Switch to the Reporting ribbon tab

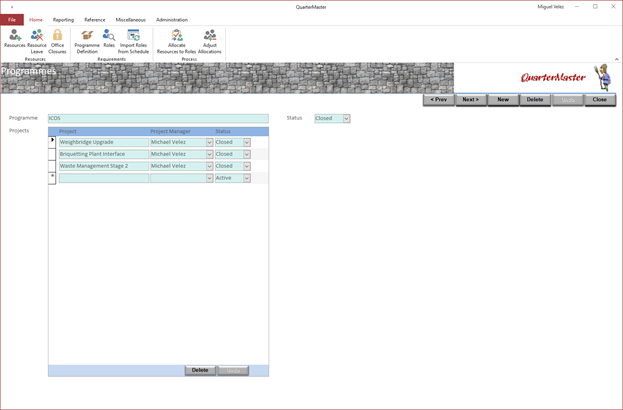pyautogui.click(x=63, y=19)
